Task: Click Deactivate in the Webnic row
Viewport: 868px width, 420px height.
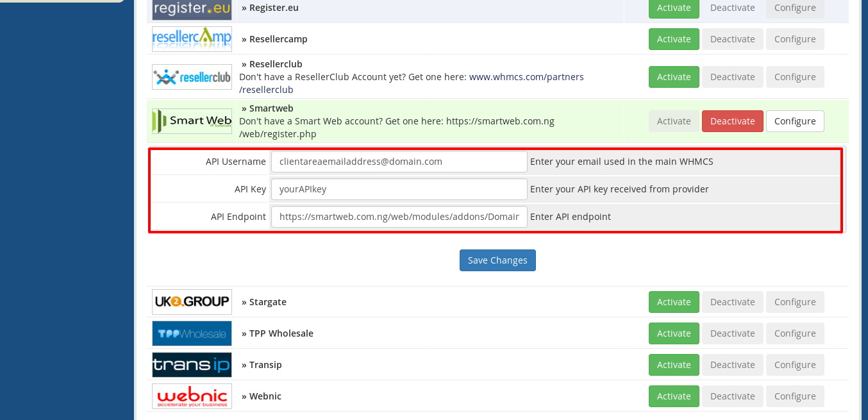Action: (733, 396)
